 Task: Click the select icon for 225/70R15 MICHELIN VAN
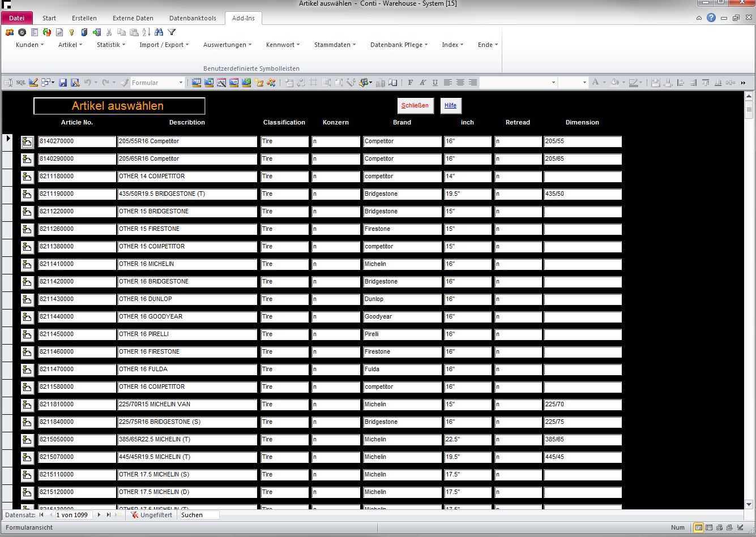coord(27,405)
